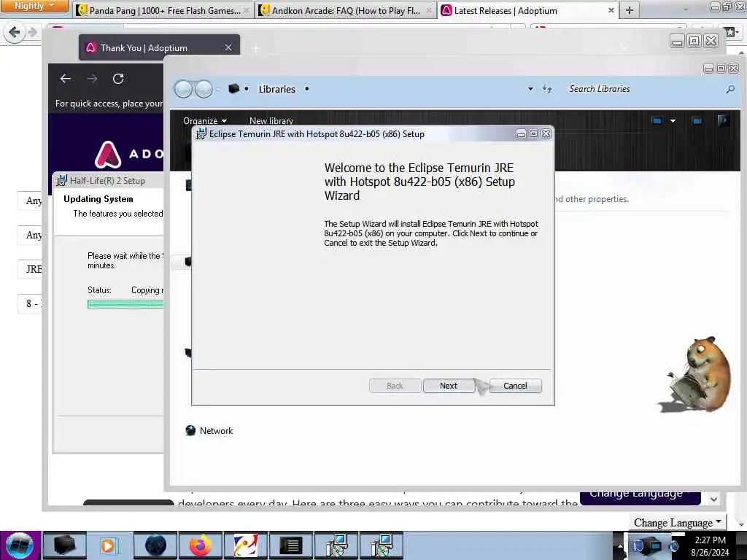747x560 pixels.
Task: Go back in the Nightly browser
Action: coord(15,32)
